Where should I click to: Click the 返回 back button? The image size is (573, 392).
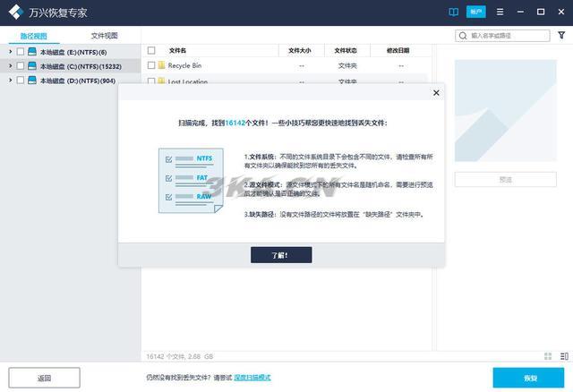pyautogui.click(x=44, y=378)
